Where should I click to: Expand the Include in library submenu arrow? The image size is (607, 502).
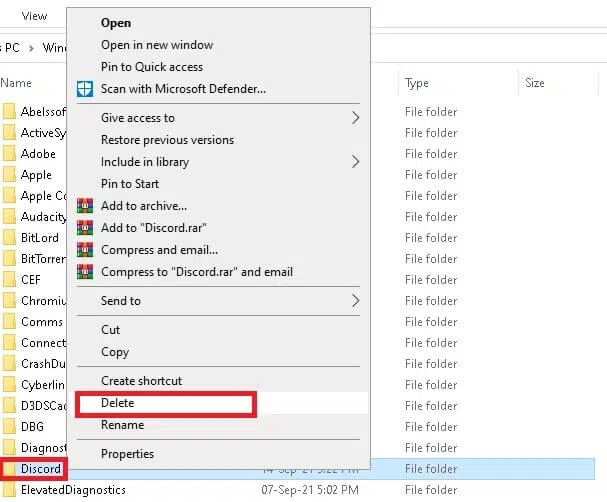[355, 161]
